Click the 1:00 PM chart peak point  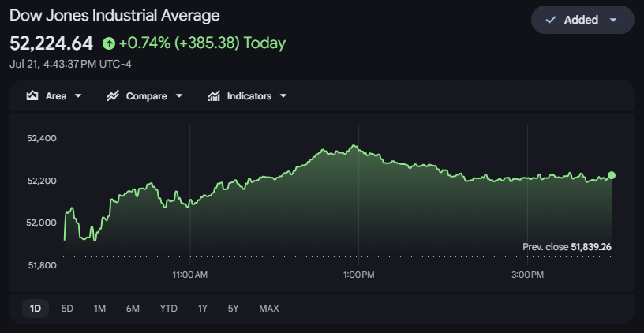(x=354, y=145)
